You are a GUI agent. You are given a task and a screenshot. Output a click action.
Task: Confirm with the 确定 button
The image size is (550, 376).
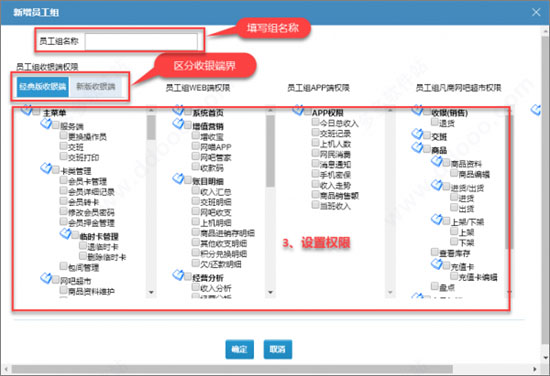240,349
